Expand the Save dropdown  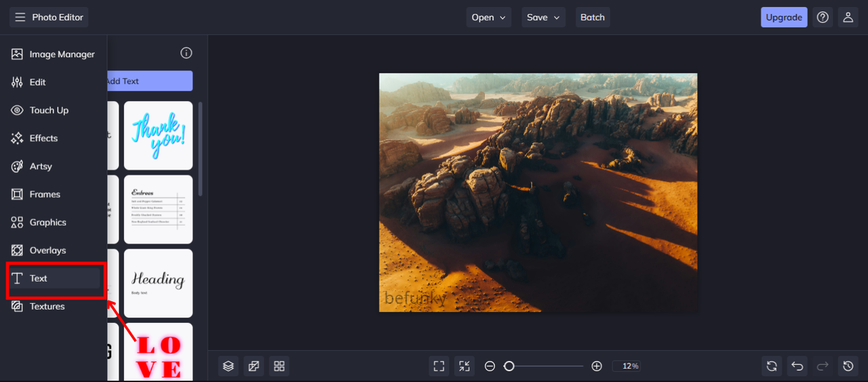[x=544, y=17]
